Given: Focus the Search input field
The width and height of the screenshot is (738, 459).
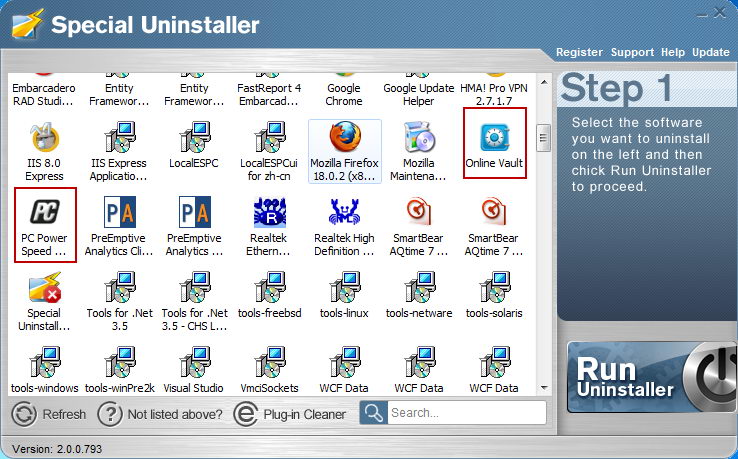Looking at the screenshot, I should [466, 413].
